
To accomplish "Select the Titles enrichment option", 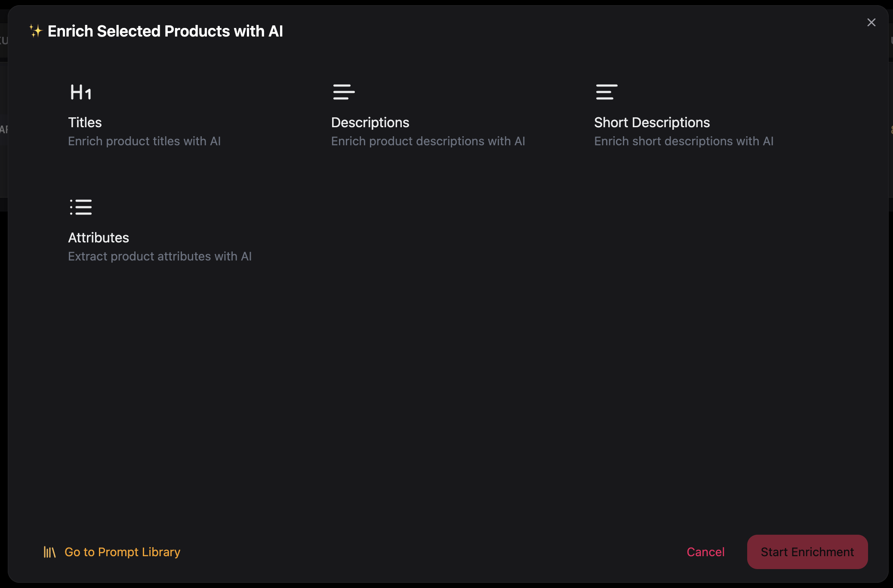I will coord(85,122).
